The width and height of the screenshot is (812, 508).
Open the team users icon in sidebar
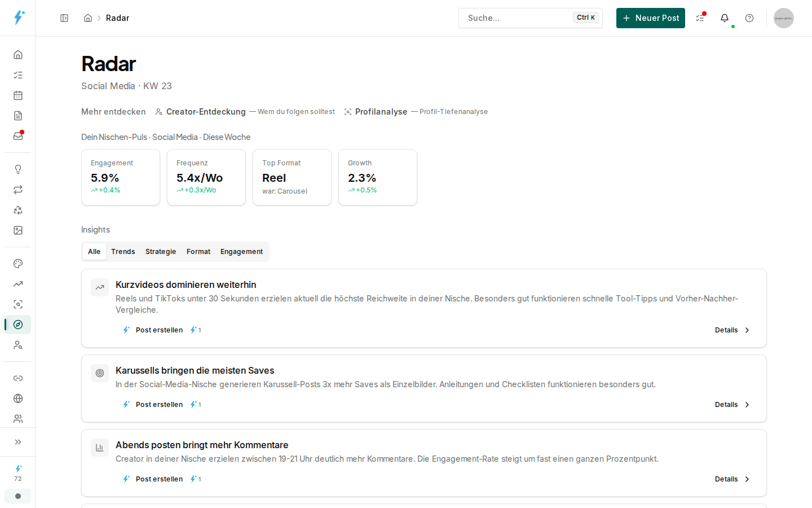[18, 419]
